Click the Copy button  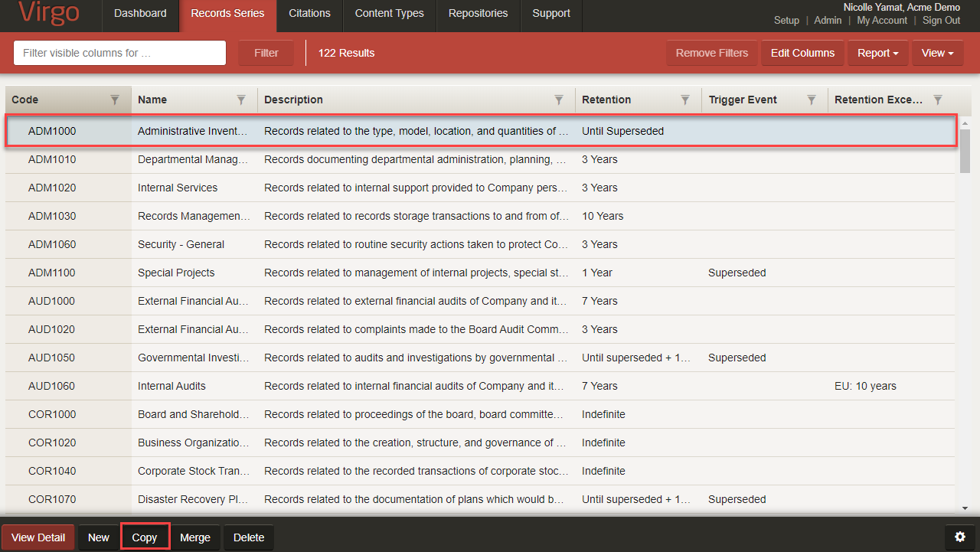coord(145,537)
